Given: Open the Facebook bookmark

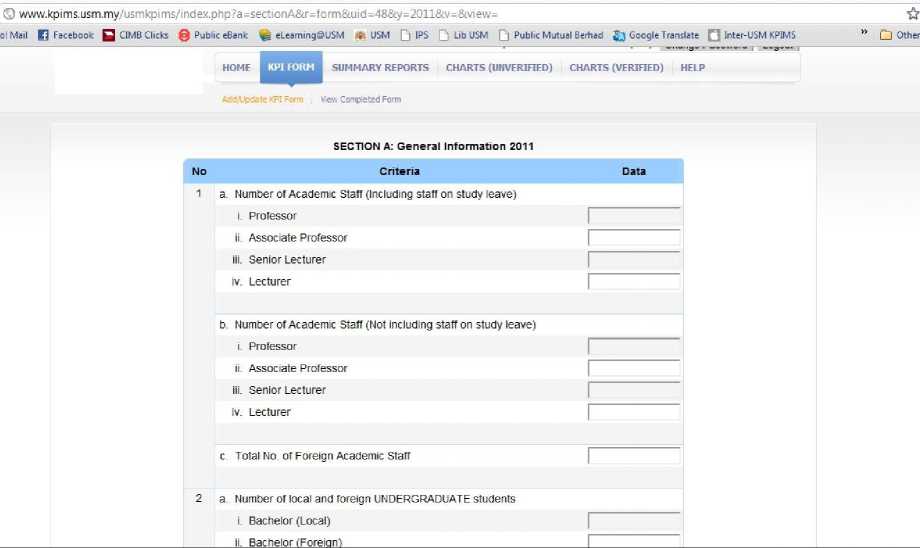Looking at the screenshot, I should tap(66, 35).
